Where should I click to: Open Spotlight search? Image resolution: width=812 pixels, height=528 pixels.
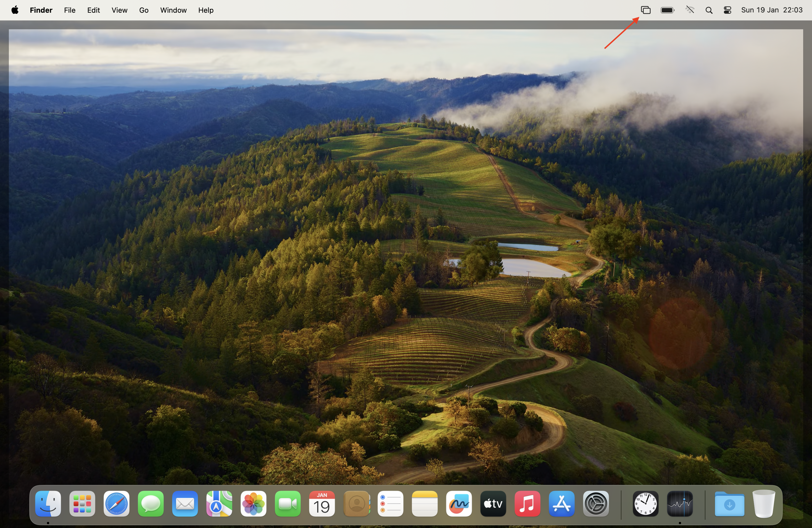pos(709,10)
